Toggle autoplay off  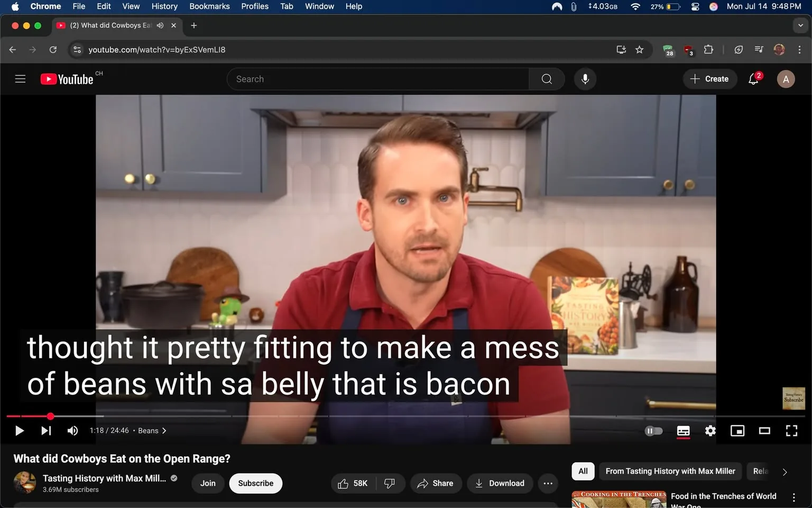click(x=654, y=431)
